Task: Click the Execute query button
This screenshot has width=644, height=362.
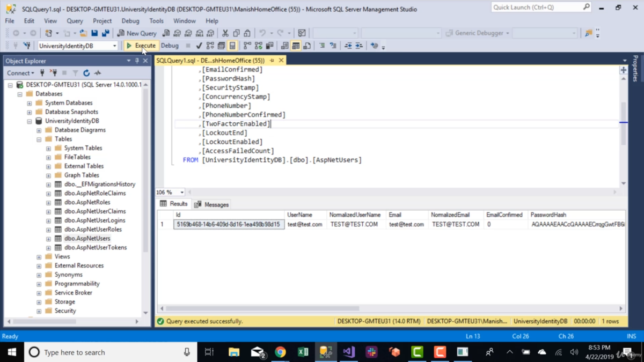Action: click(x=141, y=46)
